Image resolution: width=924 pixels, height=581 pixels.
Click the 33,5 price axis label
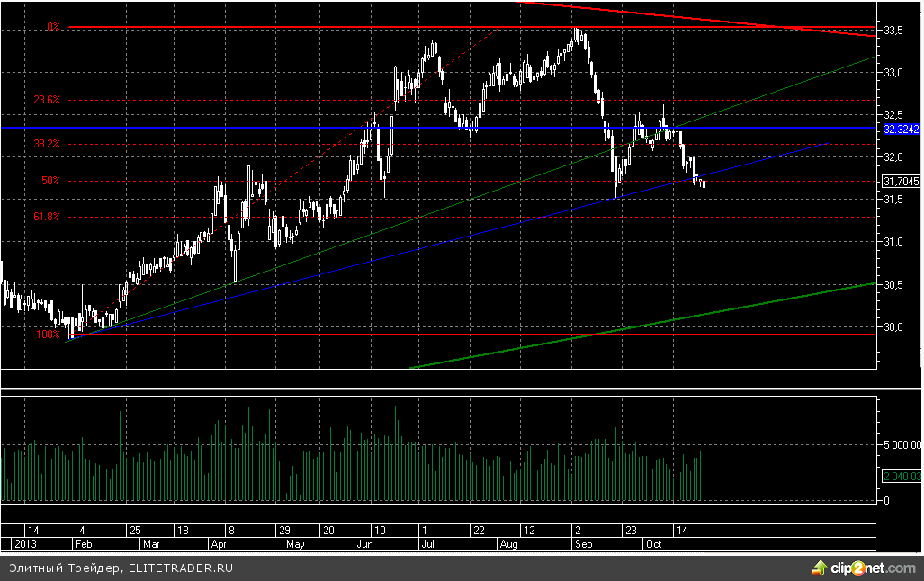894,30
